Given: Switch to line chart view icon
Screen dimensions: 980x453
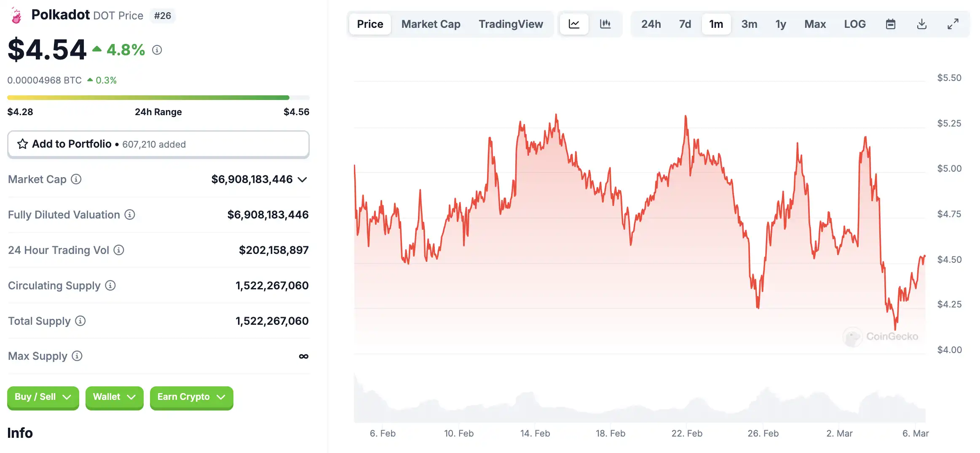Looking at the screenshot, I should [574, 24].
